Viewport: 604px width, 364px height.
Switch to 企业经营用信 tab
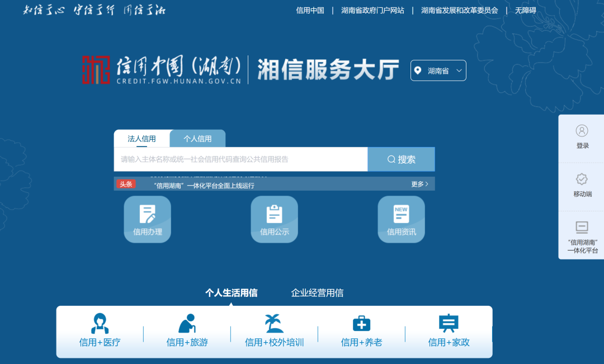[317, 292]
